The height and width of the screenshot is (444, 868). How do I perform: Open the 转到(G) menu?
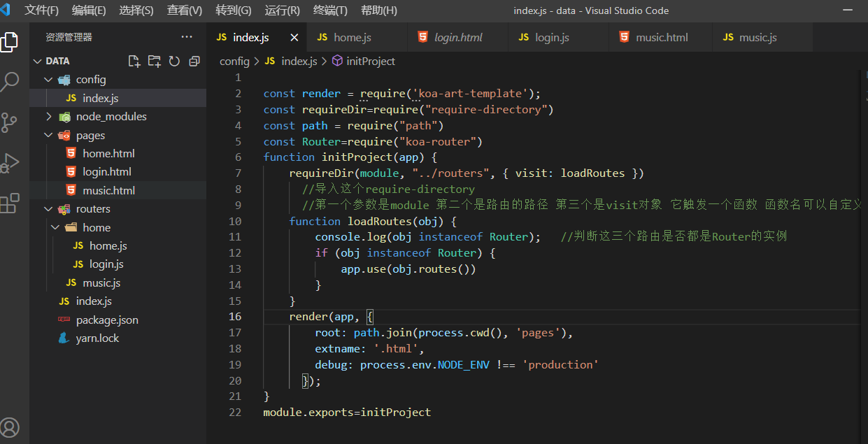click(x=234, y=10)
